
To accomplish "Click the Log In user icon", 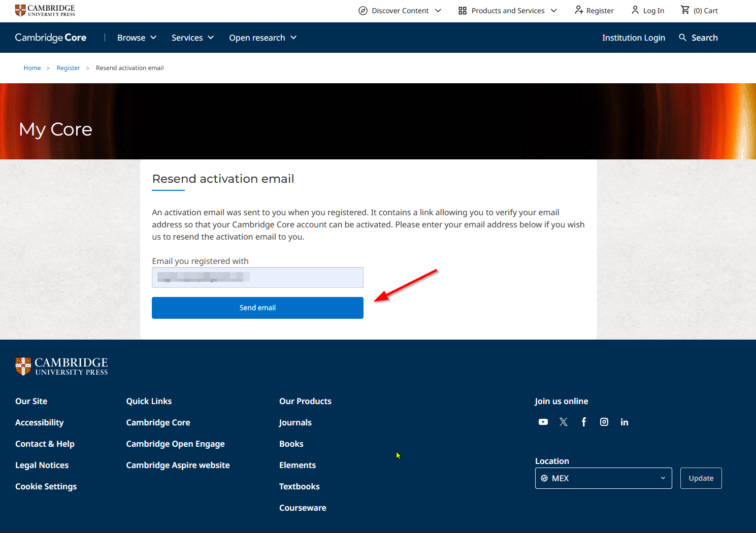I will click(635, 10).
